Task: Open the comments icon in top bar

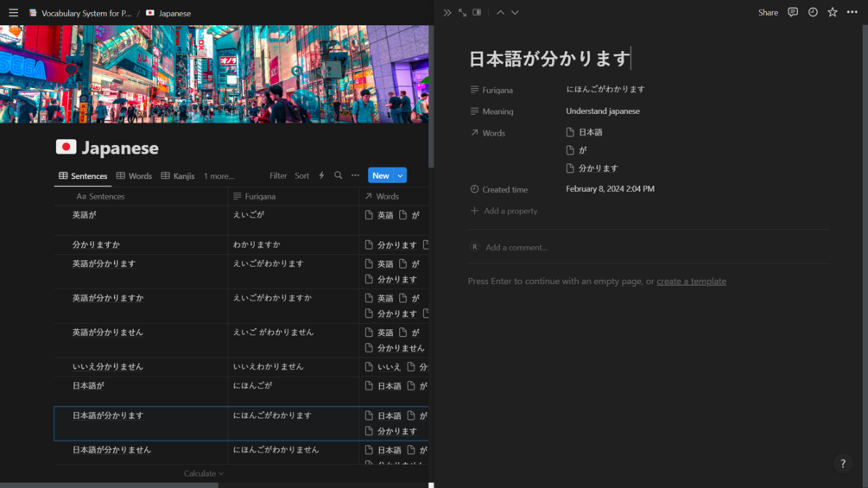Action: 793,12
